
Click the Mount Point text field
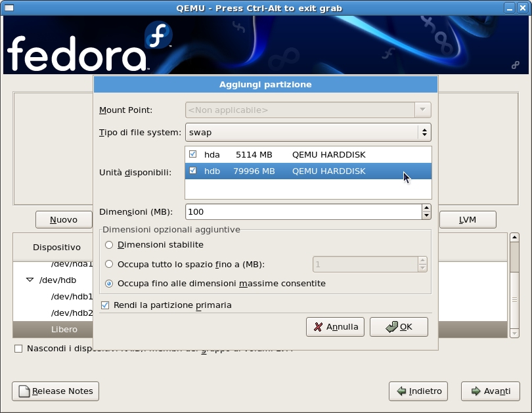click(x=300, y=110)
